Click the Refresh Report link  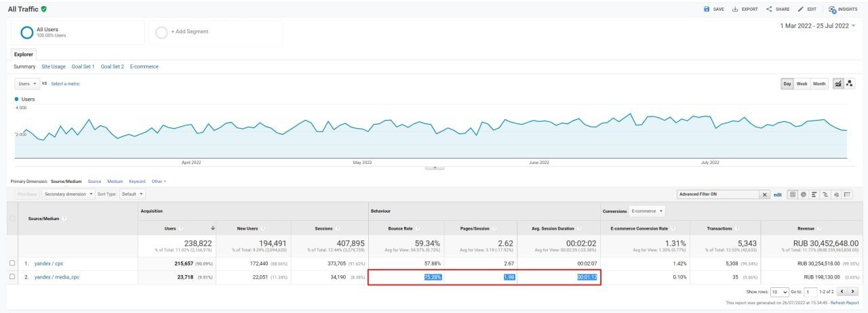[844, 303]
